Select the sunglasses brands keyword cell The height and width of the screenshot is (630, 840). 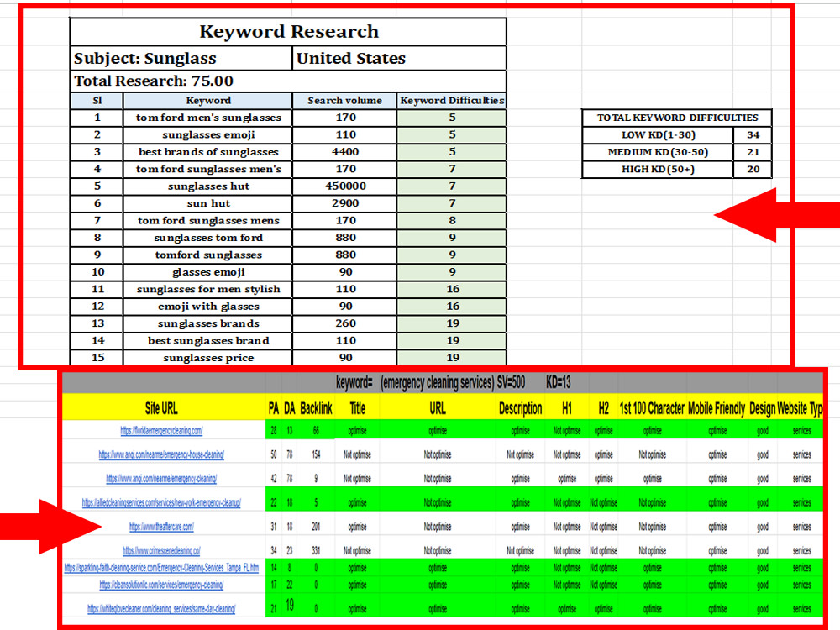pos(208,323)
